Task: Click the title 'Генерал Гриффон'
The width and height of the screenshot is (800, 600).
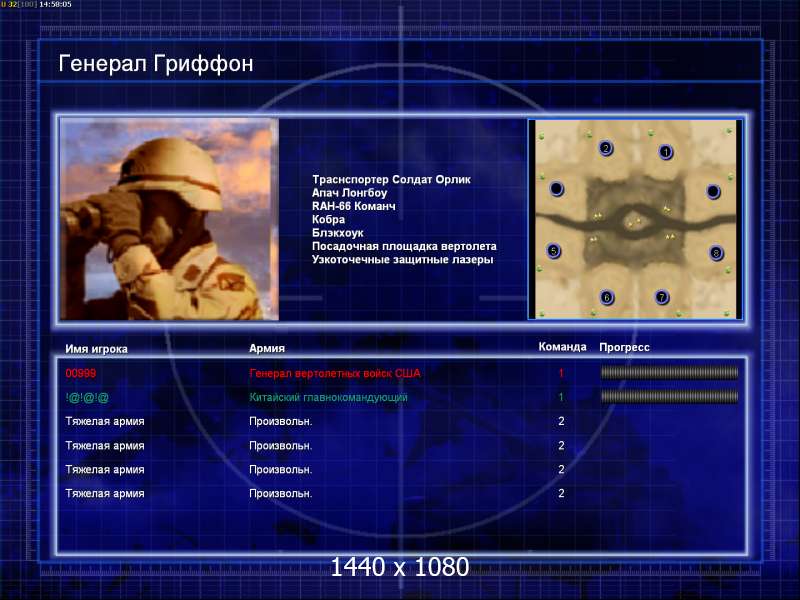Action: [x=156, y=64]
